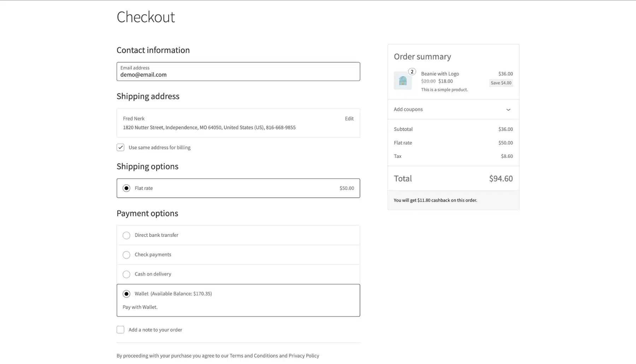Check Add a note to your order
636x364 pixels.
(x=120, y=329)
